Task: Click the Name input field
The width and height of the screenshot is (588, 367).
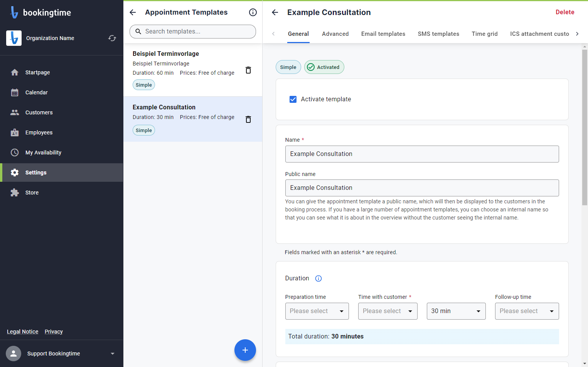Action: [x=422, y=154]
